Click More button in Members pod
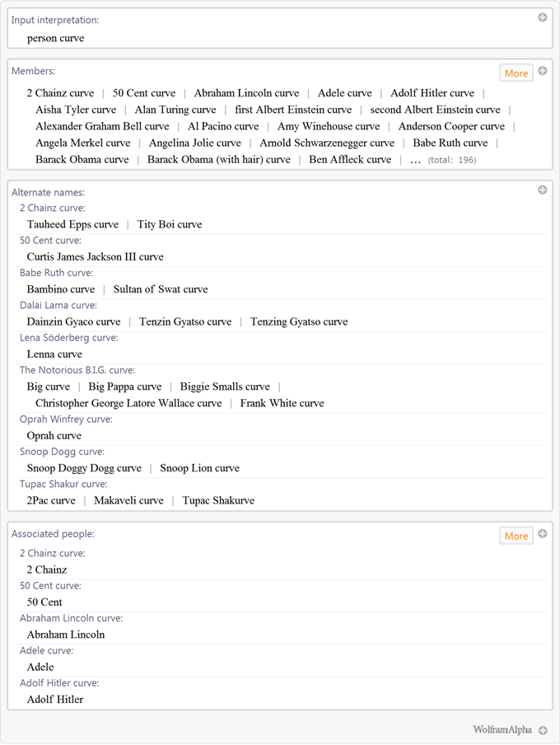Screen dimensions: 560x745 516,73
